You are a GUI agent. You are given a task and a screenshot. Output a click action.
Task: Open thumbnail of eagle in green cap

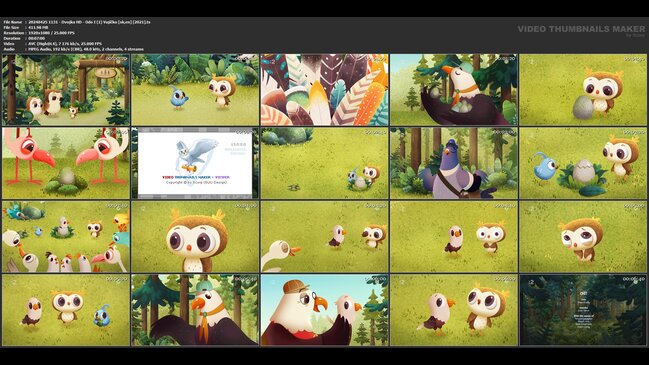pos(195,310)
